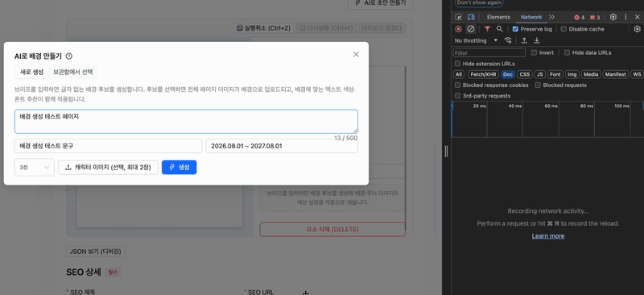The image size is (644, 295).
Task: Select the Doc request filter
Action: (508, 74)
